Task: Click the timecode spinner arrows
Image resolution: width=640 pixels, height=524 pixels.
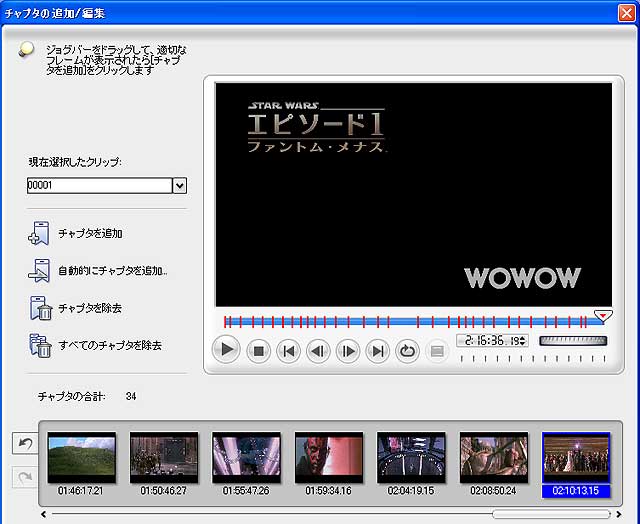Action: [524, 341]
